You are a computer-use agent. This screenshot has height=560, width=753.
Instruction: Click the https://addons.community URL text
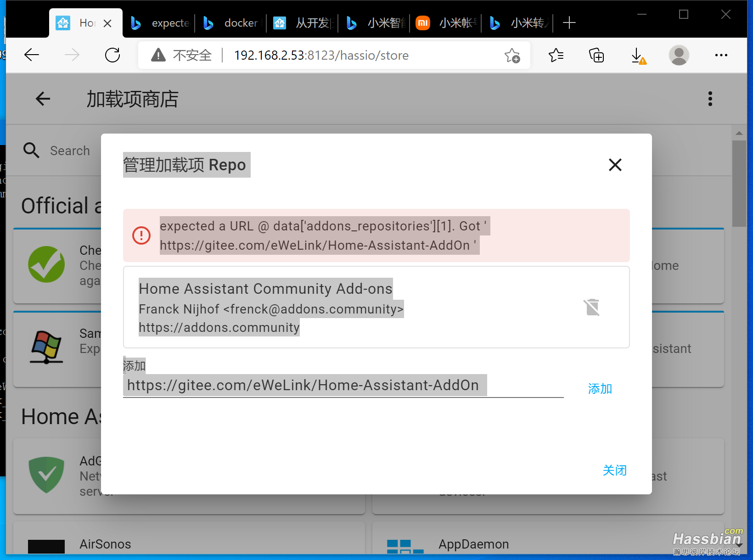click(x=219, y=328)
